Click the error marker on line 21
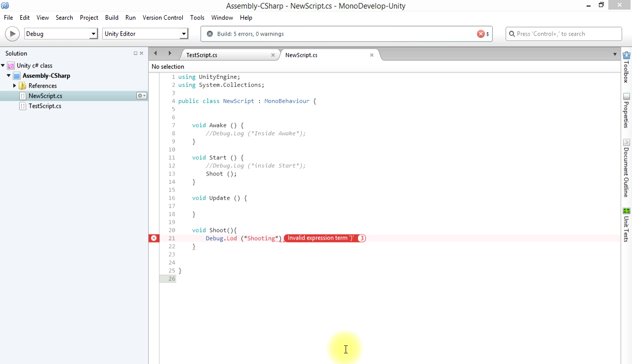The width and height of the screenshot is (632, 364). 154,238
